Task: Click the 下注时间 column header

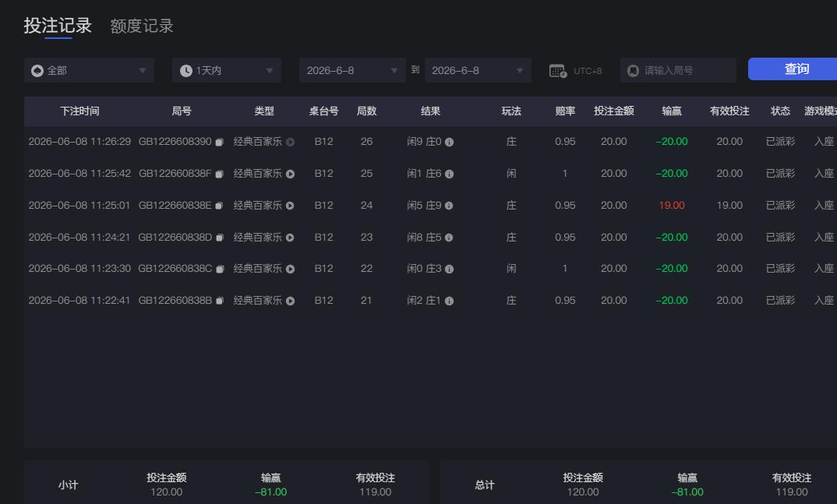Action: [x=79, y=111]
